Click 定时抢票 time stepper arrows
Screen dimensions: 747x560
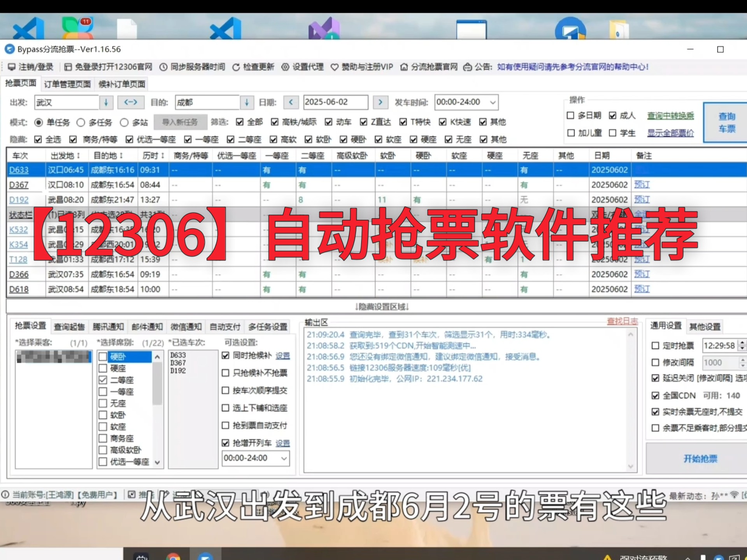(742, 345)
